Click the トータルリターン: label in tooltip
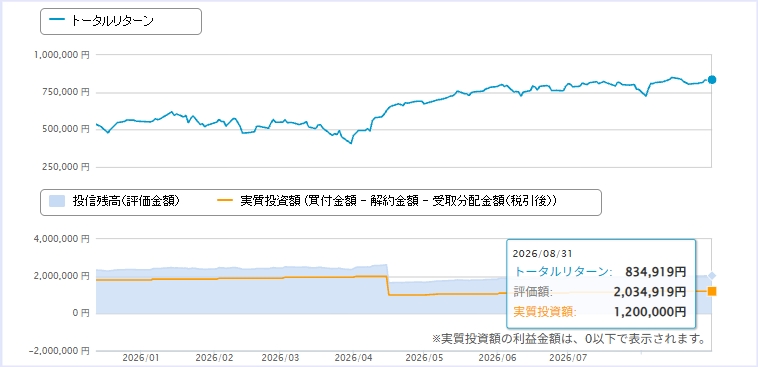758x367 pixels. pos(564,272)
